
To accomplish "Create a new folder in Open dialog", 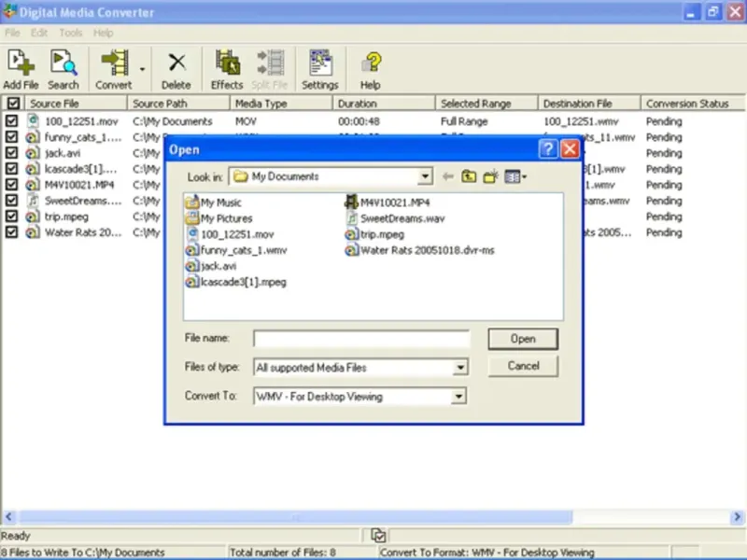I will click(490, 176).
